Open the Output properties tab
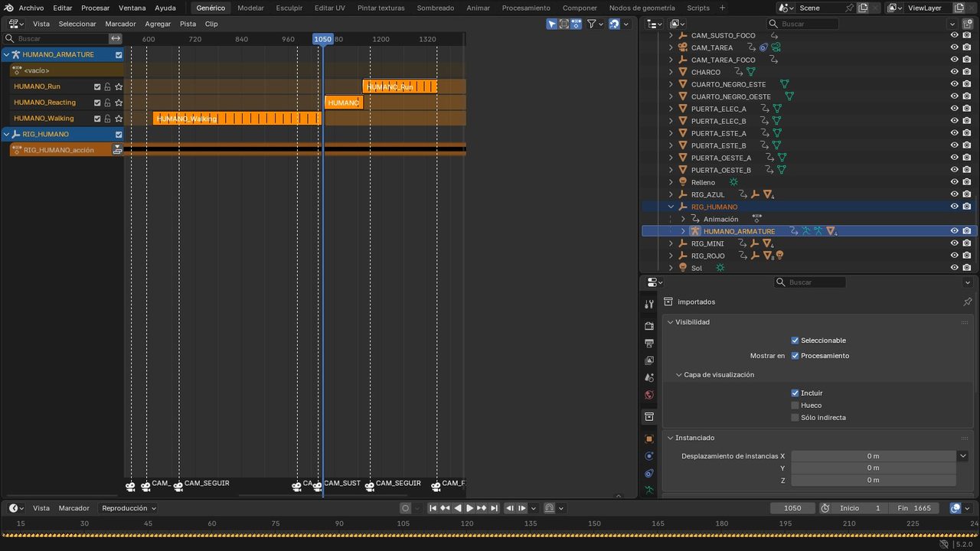 (x=649, y=343)
